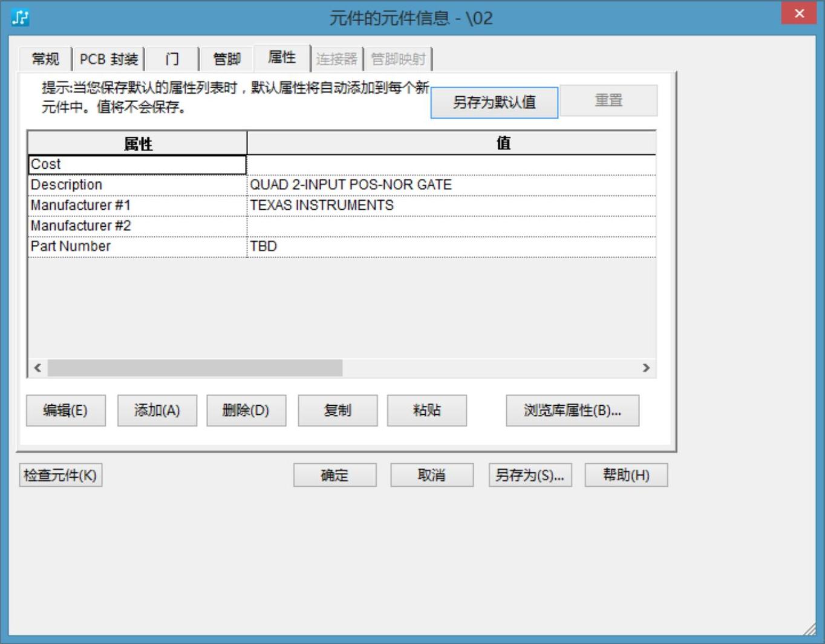Viewport: 825px width, 644px height.
Task: Close the component info dialog
Action: tap(798, 13)
